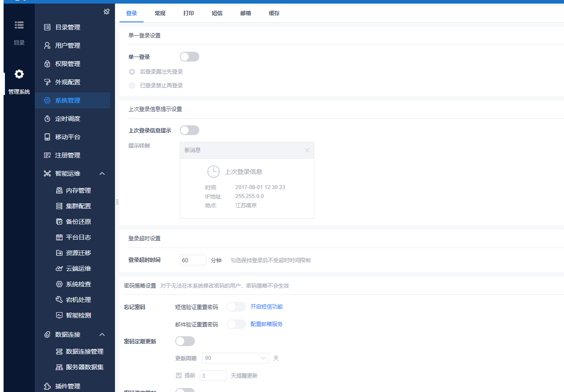The height and width of the screenshot is (392, 564).
Task: Enable the 上次登录信息提示 switch
Action: (189, 130)
